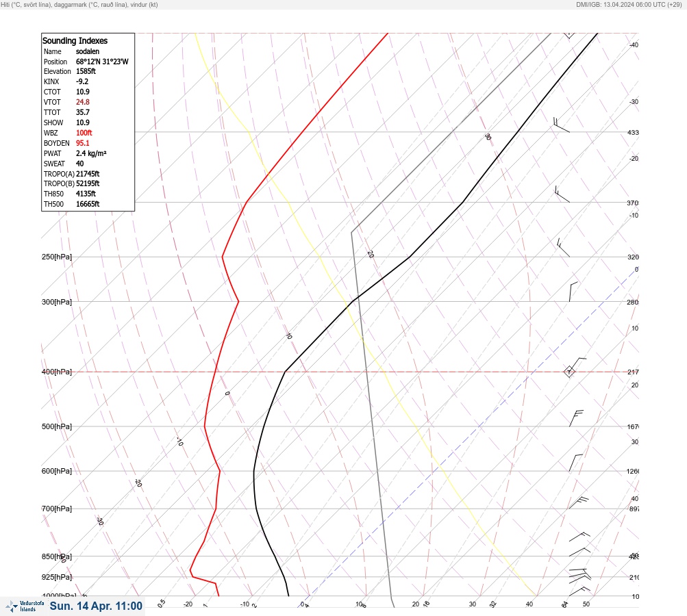Click red VTOT value 24.8
This screenshot has height=616, width=687.
(83, 102)
